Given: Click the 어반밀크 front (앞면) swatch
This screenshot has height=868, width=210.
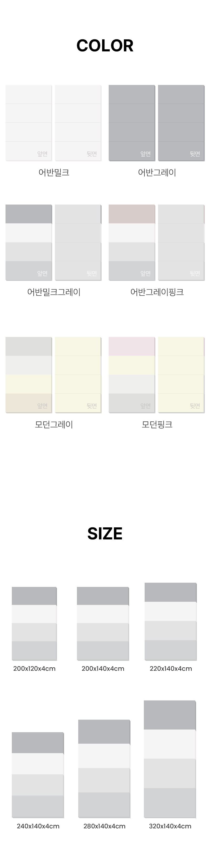Looking at the screenshot, I should [x=29, y=123].
